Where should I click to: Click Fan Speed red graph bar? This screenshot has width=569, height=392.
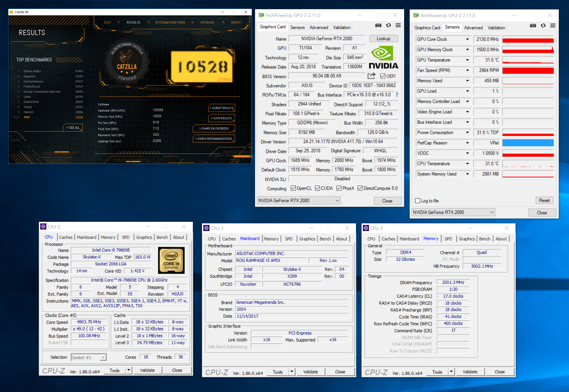528,70
